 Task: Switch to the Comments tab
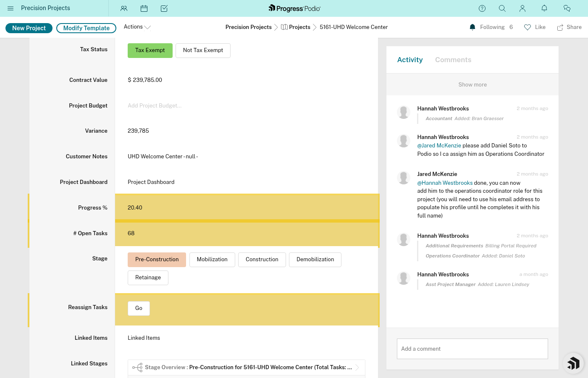453,60
